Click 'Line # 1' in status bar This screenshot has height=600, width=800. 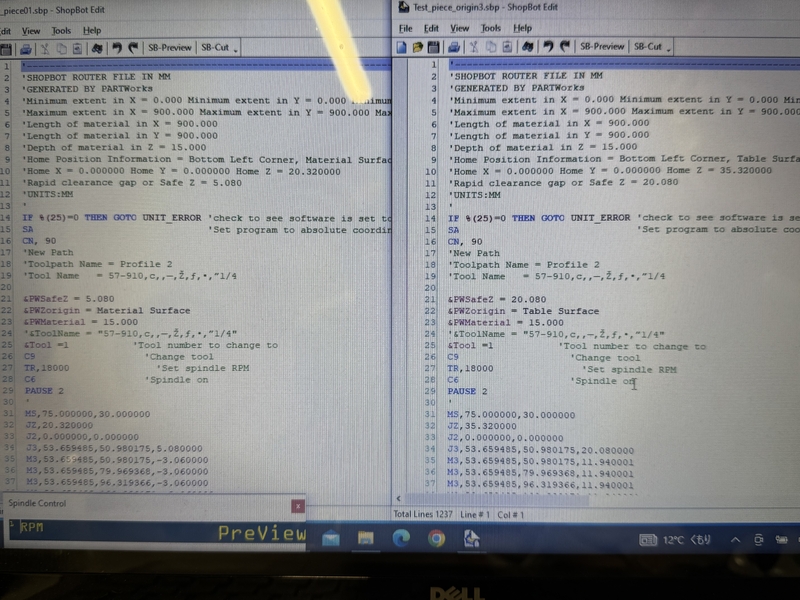click(474, 515)
